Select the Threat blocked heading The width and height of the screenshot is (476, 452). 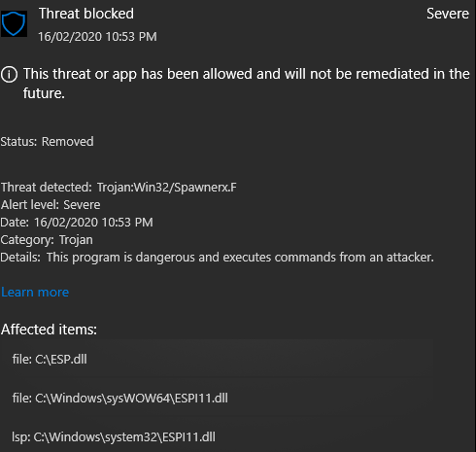click(x=86, y=14)
